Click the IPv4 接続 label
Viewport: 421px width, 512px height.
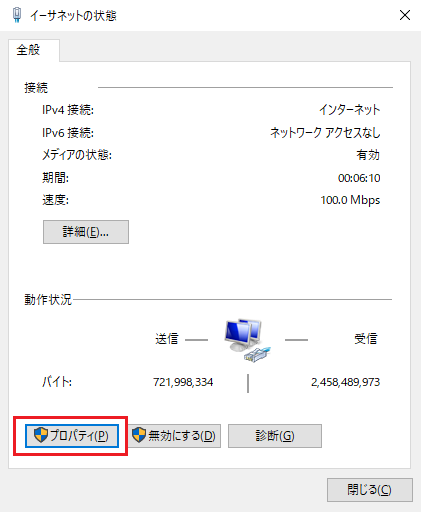pos(68,110)
